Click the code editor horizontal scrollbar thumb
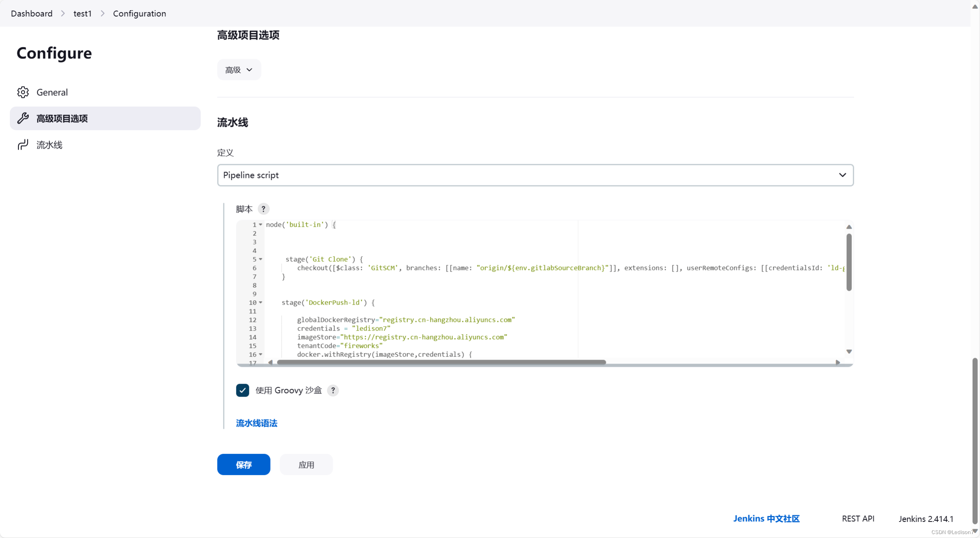Viewport: 980px width, 538px height. click(x=441, y=362)
